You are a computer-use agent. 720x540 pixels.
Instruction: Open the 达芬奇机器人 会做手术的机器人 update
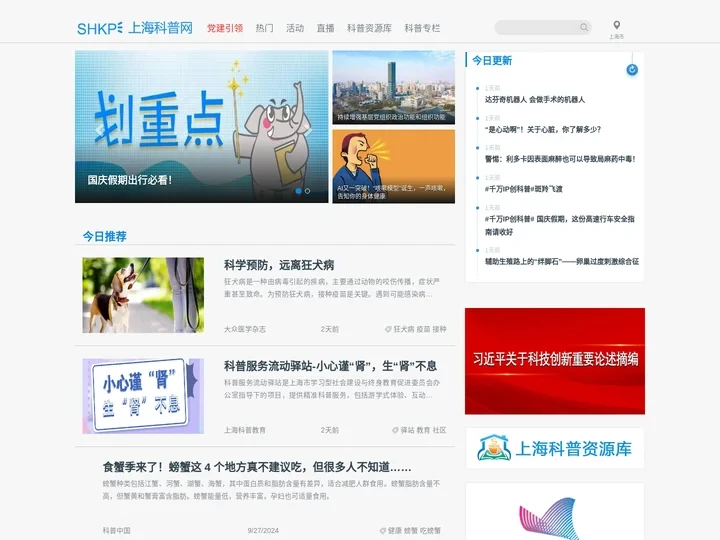[535, 100]
